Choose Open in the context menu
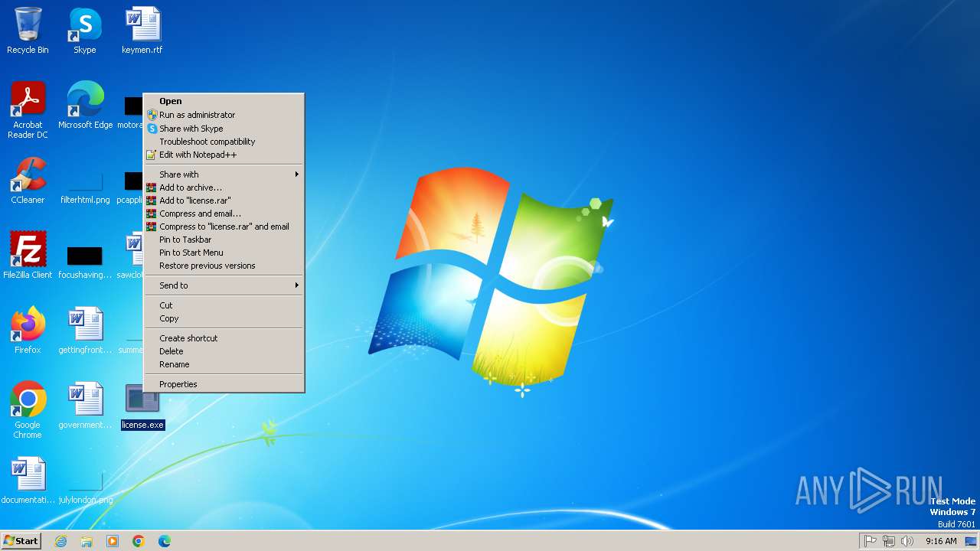 tap(224, 101)
